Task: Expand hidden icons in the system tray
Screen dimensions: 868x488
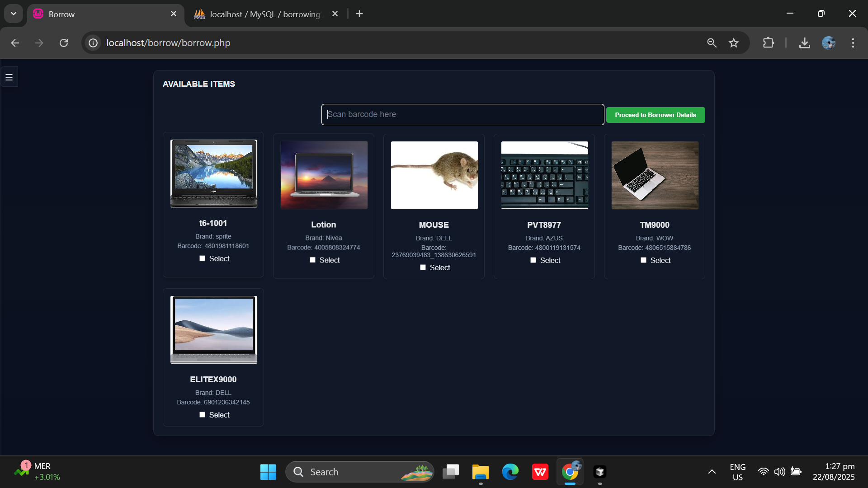Action: [x=712, y=471]
